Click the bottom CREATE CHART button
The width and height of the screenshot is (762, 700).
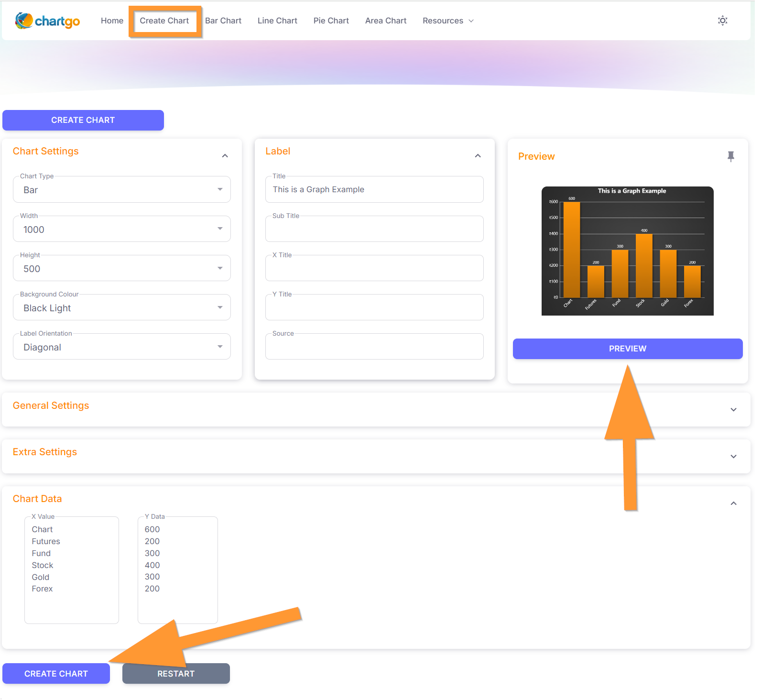[56, 674]
